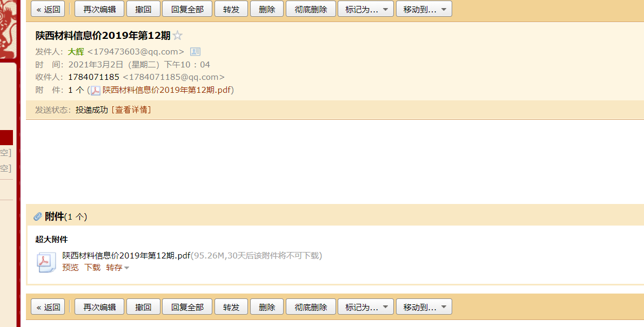This screenshot has width=644, height=327.
Task: Click the paperclip attachment icon
Action: (x=38, y=216)
